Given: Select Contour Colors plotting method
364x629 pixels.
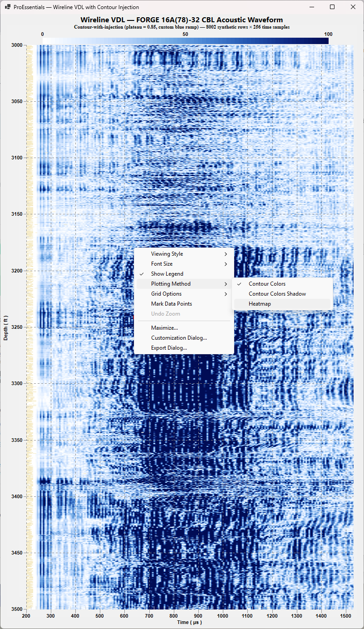Looking at the screenshot, I should pos(282,284).
